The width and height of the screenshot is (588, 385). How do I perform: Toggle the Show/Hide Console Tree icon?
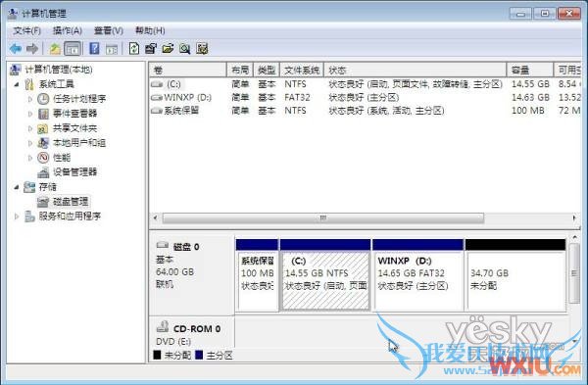73,49
